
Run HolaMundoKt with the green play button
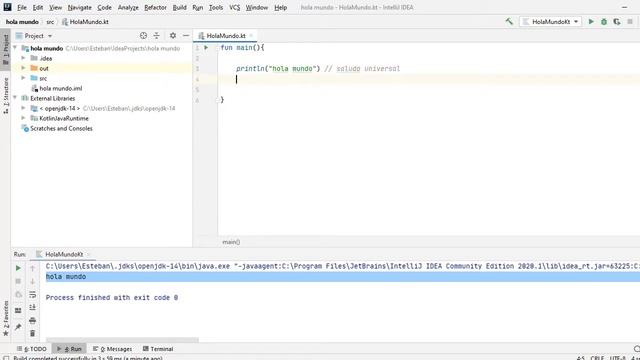(x=591, y=22)
